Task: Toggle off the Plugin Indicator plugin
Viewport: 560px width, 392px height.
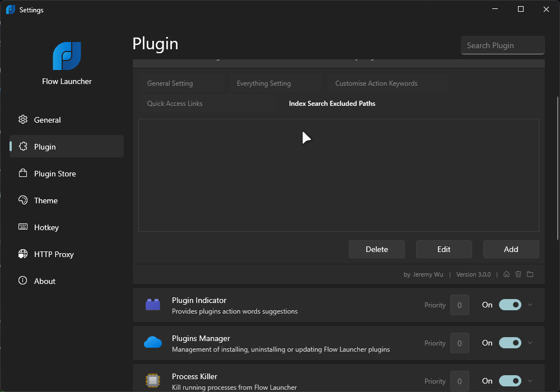Action: pyautogui.click(x=510, y=305)
